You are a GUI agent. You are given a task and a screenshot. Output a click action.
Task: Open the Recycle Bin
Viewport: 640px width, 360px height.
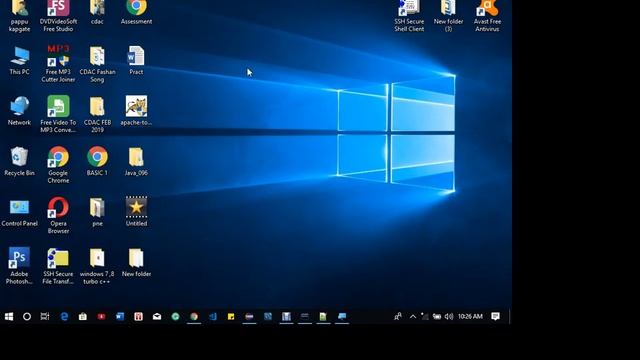[x=19, y=161]
